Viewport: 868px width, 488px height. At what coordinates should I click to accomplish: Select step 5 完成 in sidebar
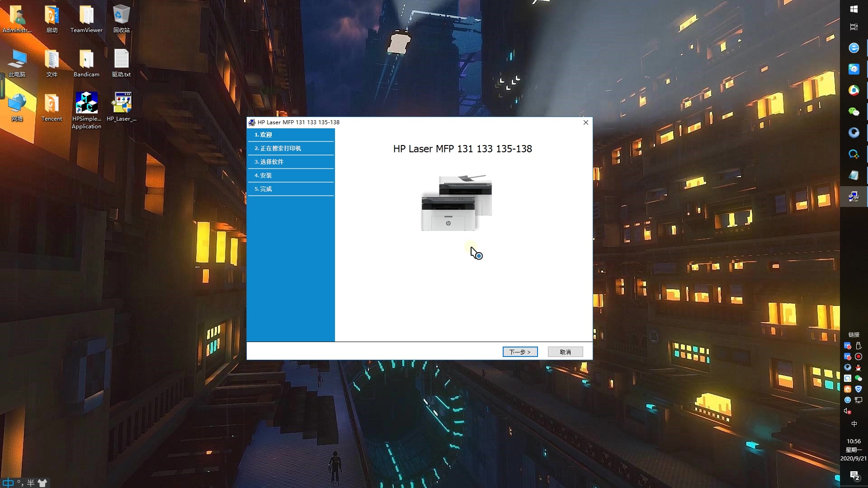(x=291, y=189)
